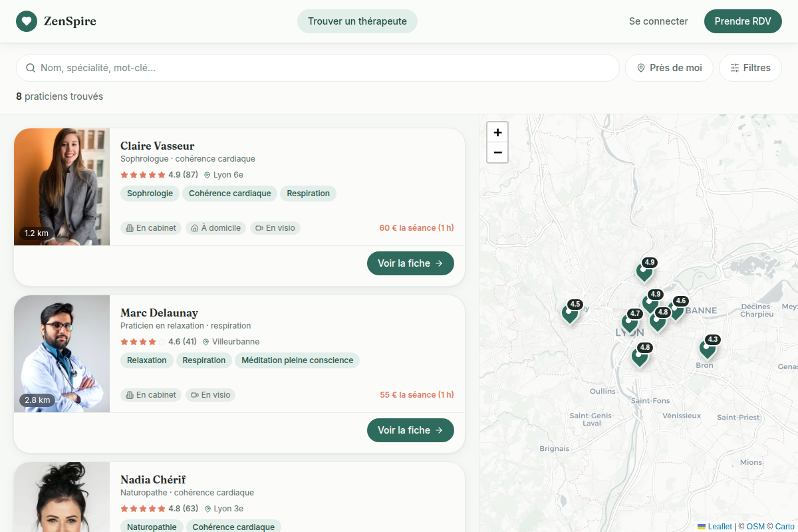
Task: Click Claire Vasseur's En cabinet tag
Action: (151, 228)
